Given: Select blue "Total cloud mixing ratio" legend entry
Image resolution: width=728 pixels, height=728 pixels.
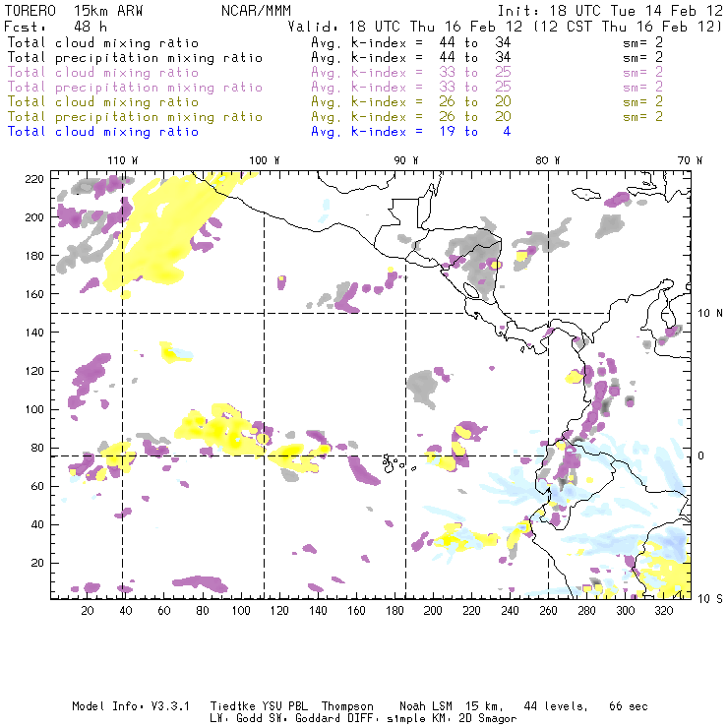Looking at the screenshot, I should click(x=103, y=132).
